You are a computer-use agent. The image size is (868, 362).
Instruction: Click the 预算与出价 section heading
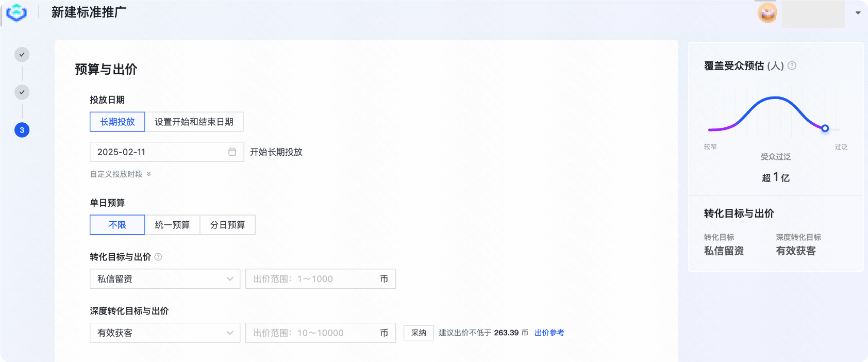pos(106,69)
